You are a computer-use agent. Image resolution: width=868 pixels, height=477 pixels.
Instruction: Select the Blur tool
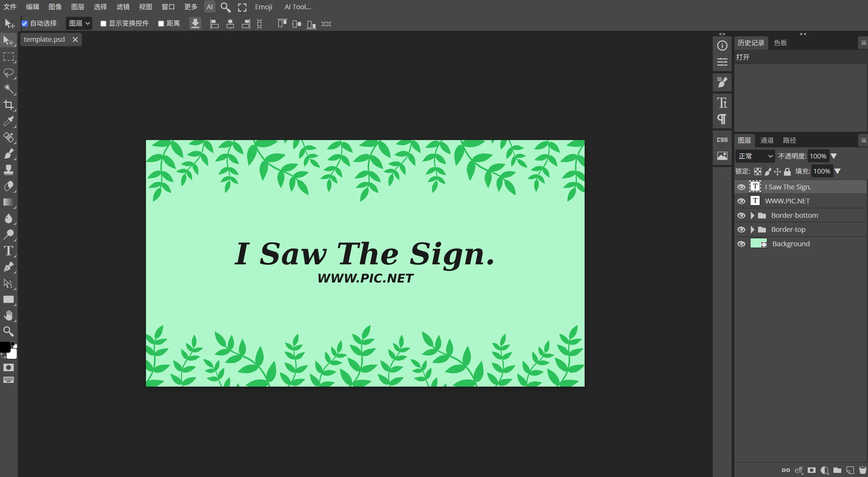pyautogui.click(x=9, y=218)
